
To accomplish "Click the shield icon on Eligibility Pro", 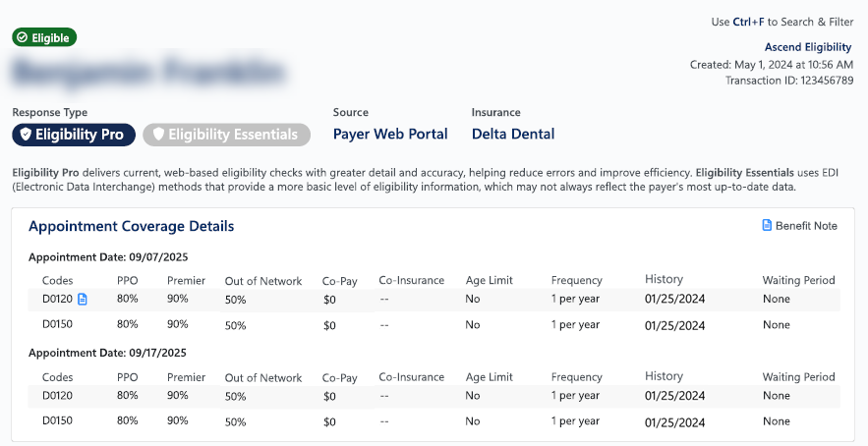I will tap(25, 135).
